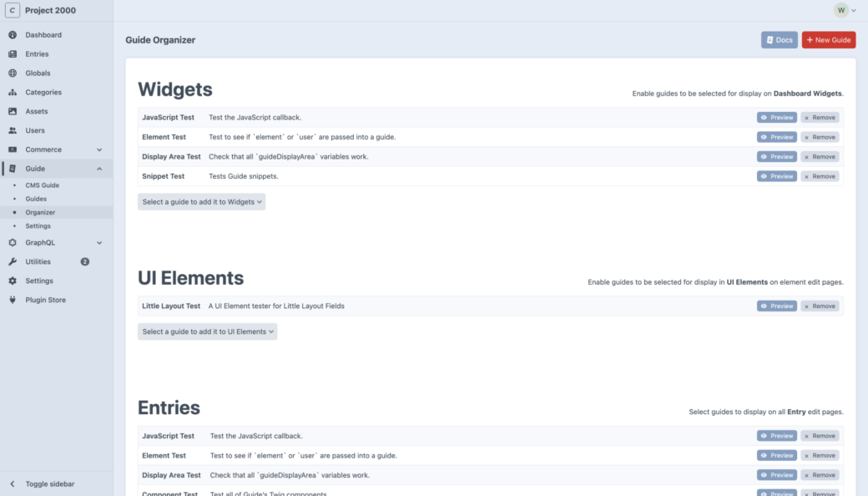Click the 'Guide Organizer' page title
The width and height of the screenshot is (868, 496).
pos(160,40)
